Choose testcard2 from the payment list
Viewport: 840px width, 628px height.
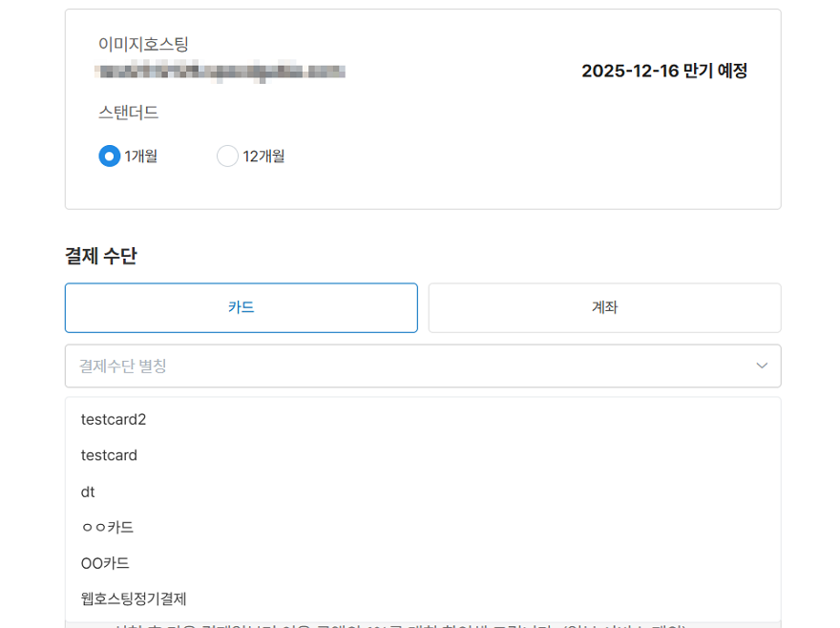(x=114, y=419)
